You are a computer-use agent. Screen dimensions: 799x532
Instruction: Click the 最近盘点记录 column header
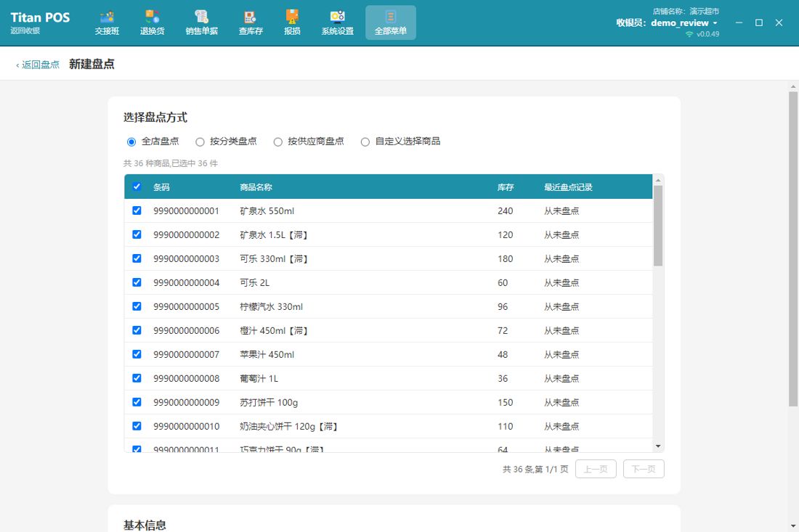pyautogui.click(x=568, y=187)
